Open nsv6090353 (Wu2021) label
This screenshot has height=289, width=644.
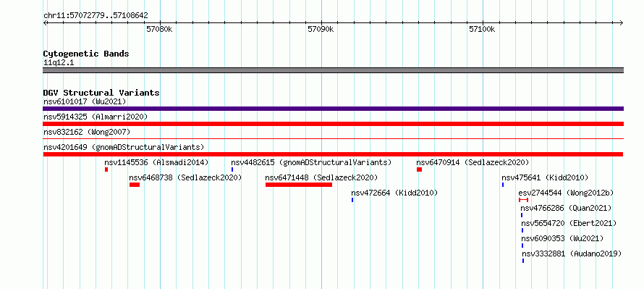point(563,238)
